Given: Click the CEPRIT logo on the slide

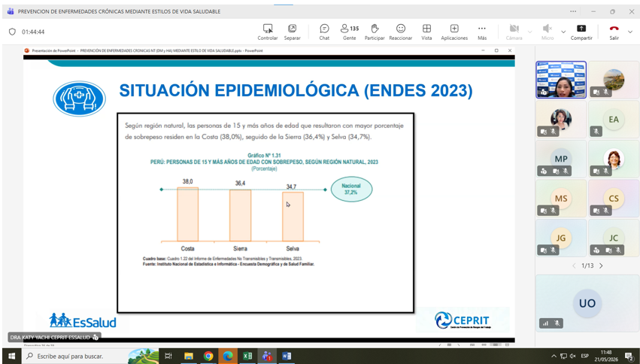Looking at the screenshot, I should point(463,320).
